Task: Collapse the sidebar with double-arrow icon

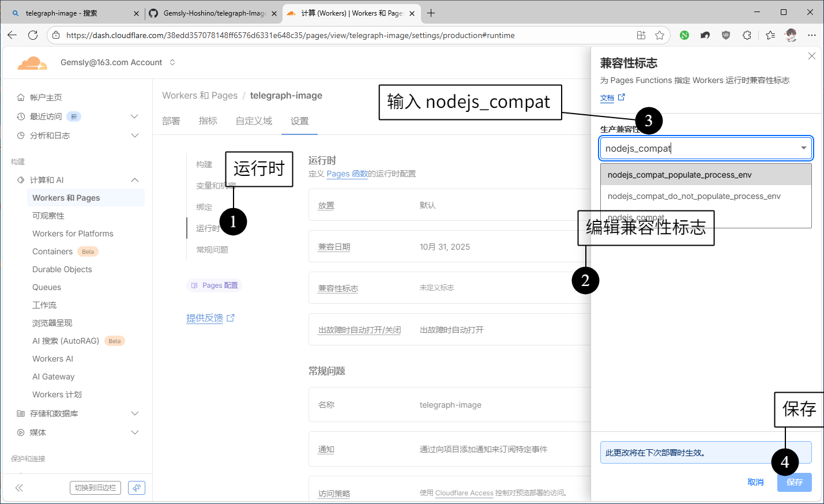Action: [x=19, y=488]
